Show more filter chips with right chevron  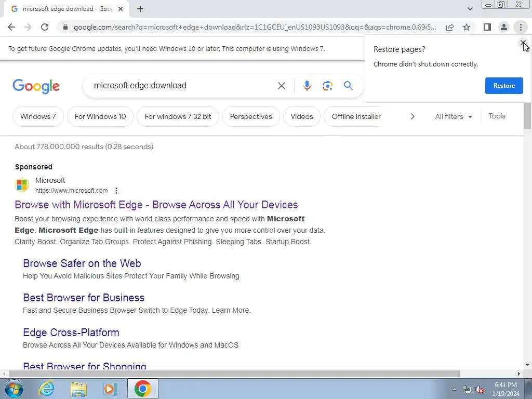[412, 116]
